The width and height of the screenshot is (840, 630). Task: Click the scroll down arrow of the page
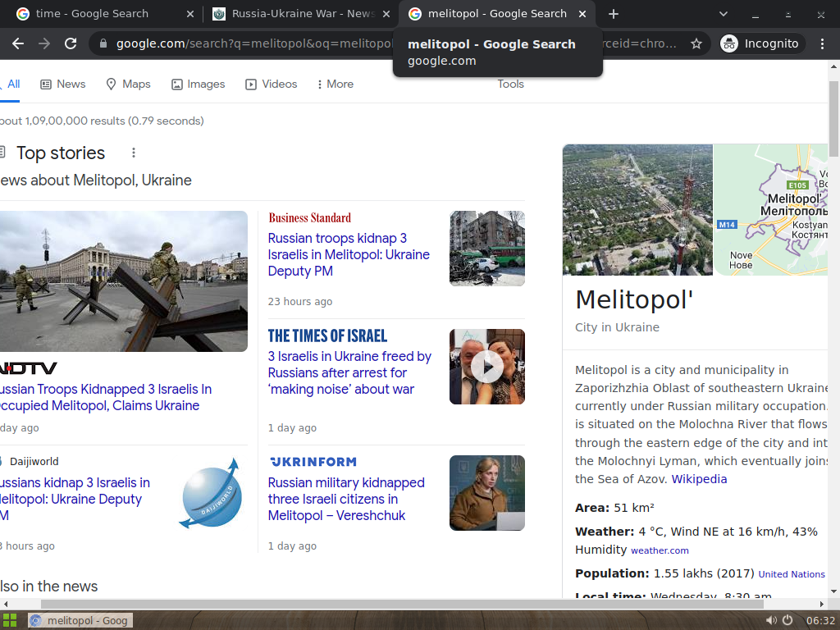click(833, 591)
